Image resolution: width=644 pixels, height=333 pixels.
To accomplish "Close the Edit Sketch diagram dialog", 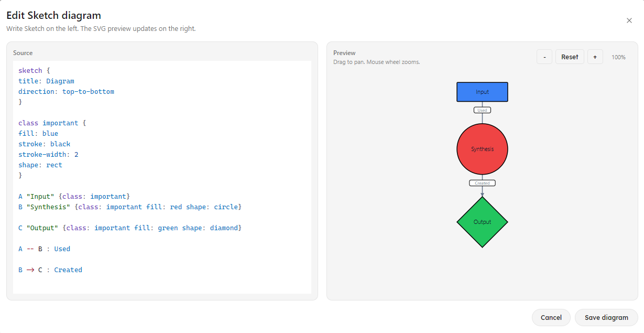I will point(629,20).
